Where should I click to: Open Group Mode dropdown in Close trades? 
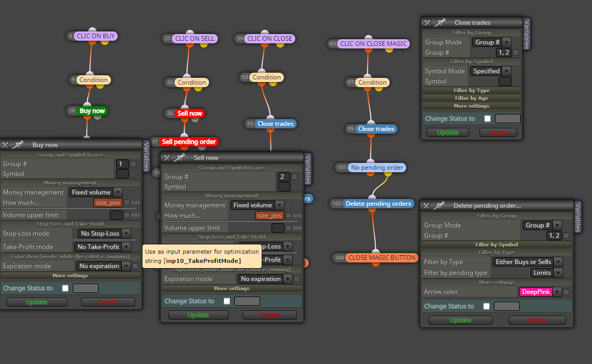[x=492, y=42]
